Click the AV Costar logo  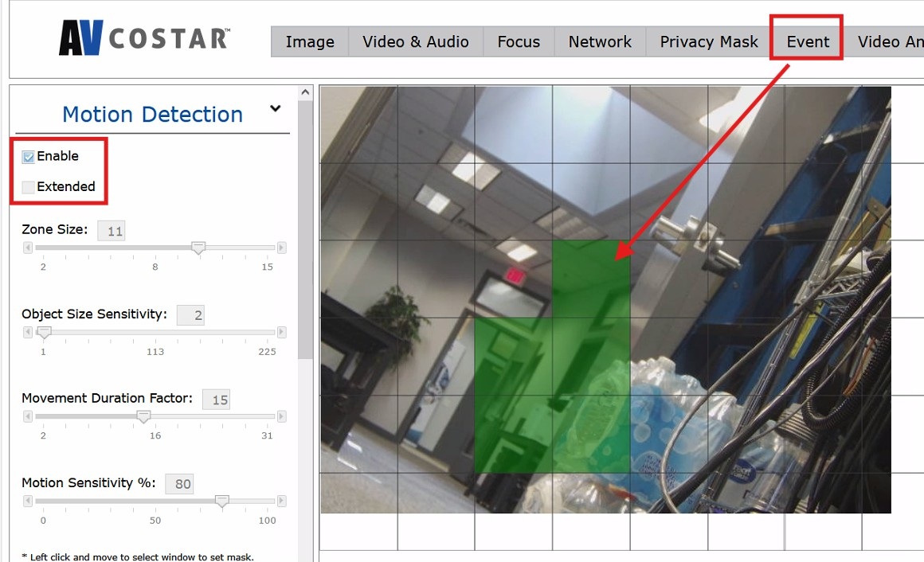pos(144,37)
